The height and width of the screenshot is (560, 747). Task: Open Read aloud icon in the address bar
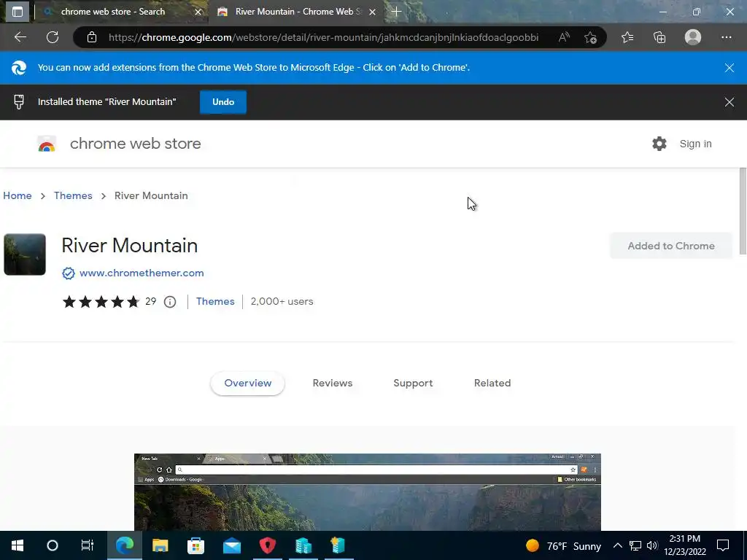coord(564,37)
